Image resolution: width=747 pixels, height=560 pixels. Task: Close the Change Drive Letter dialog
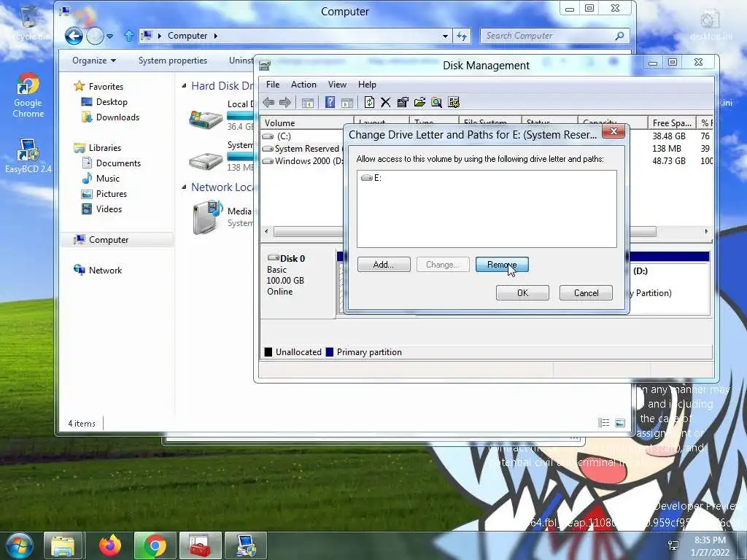[x=614, y=131]
